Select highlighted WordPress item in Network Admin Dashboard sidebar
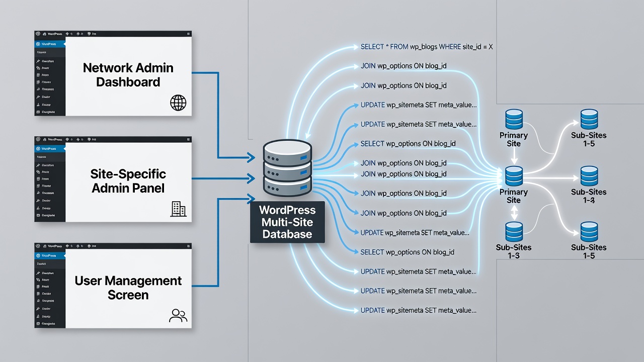This screenshot has height=362, width=644. (50, 44)
